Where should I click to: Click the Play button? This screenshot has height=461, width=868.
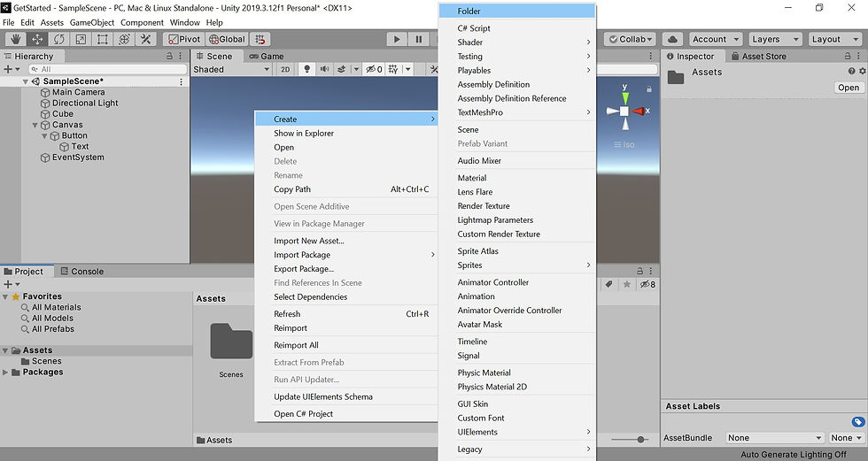click(x=397, y=39)
